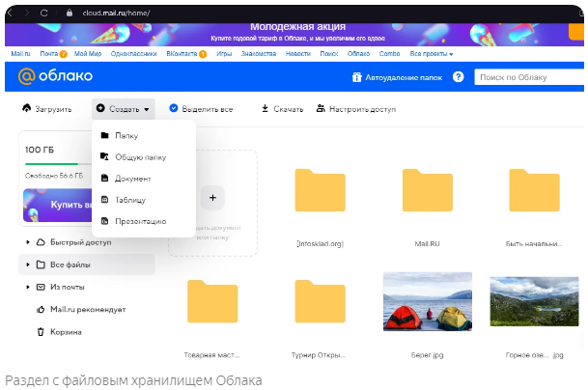Screen dimensions: 588x390
Task: Click the thumbs-up icon beside Mail.ru рекомендует
Action: click(41, 309)
